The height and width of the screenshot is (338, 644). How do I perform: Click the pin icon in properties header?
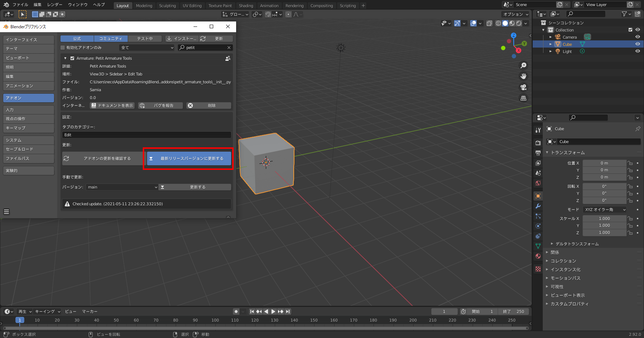tap(638, 129)
